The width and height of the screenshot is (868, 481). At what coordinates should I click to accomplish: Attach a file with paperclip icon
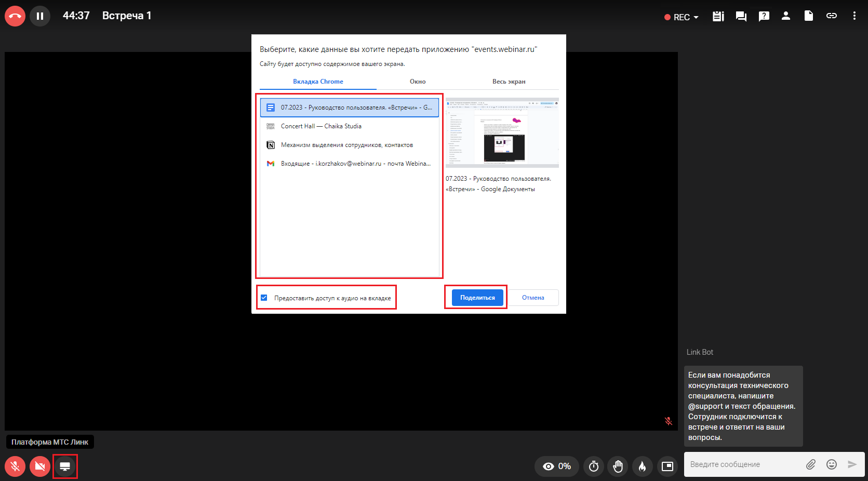(811, 464)
